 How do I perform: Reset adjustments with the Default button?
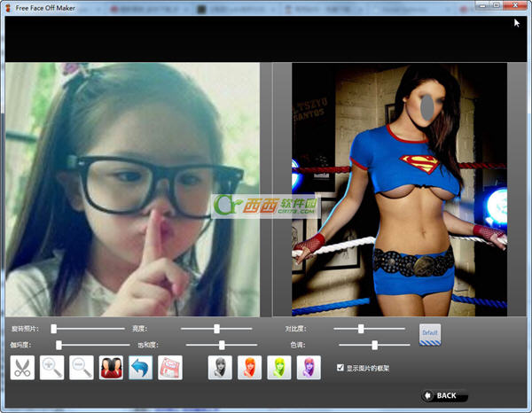tap(430, 335)
